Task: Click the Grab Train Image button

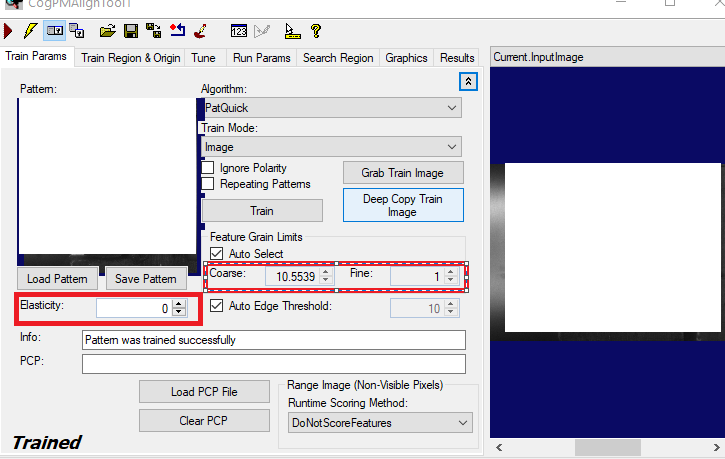Action: point(403,173)
